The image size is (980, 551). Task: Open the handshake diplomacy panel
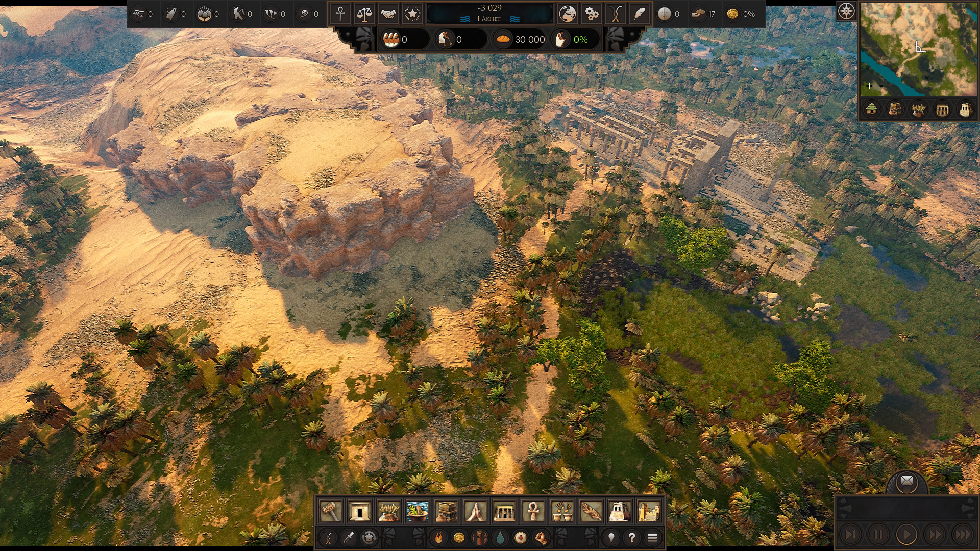pos(388,14)
